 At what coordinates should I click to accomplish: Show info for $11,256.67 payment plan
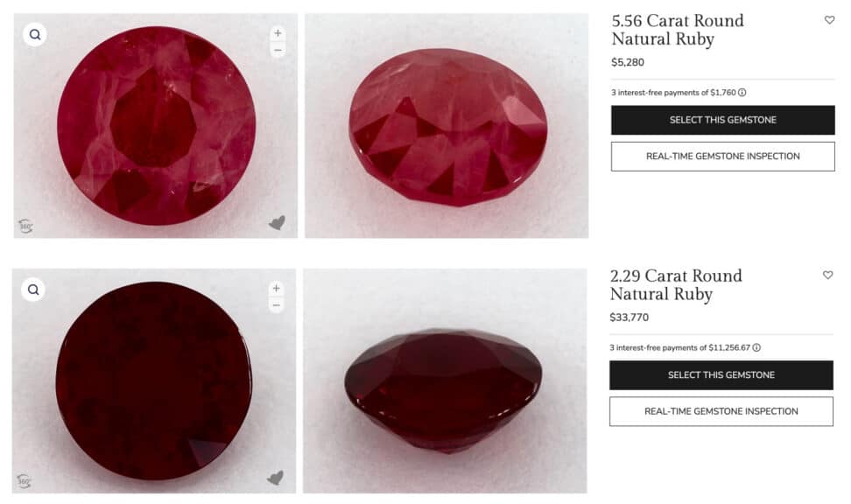pos(756,347)
